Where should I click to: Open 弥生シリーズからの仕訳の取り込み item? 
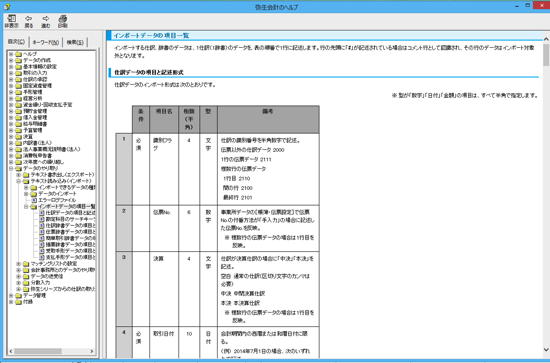[63, 289]
